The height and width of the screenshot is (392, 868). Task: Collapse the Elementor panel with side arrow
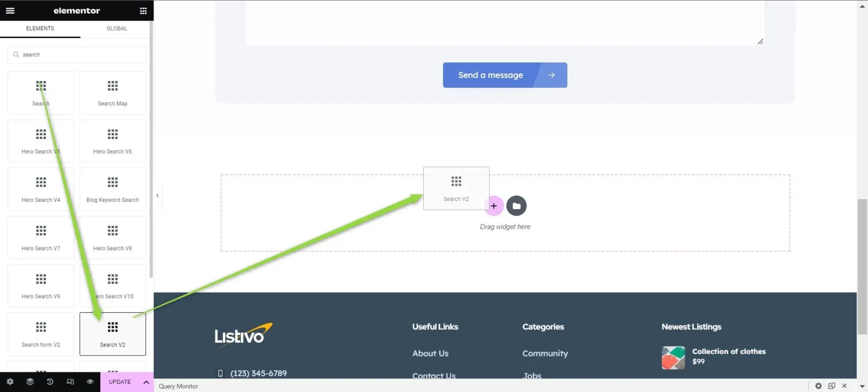tap(157, 195)
